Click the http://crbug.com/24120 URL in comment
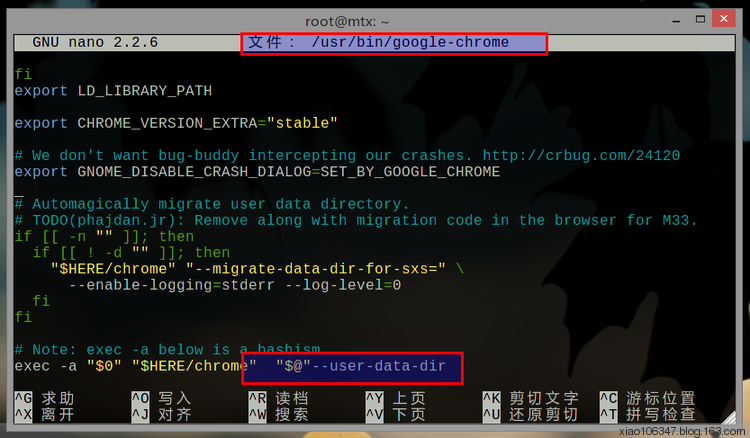 pyautogui.click(x=581, y=155)
